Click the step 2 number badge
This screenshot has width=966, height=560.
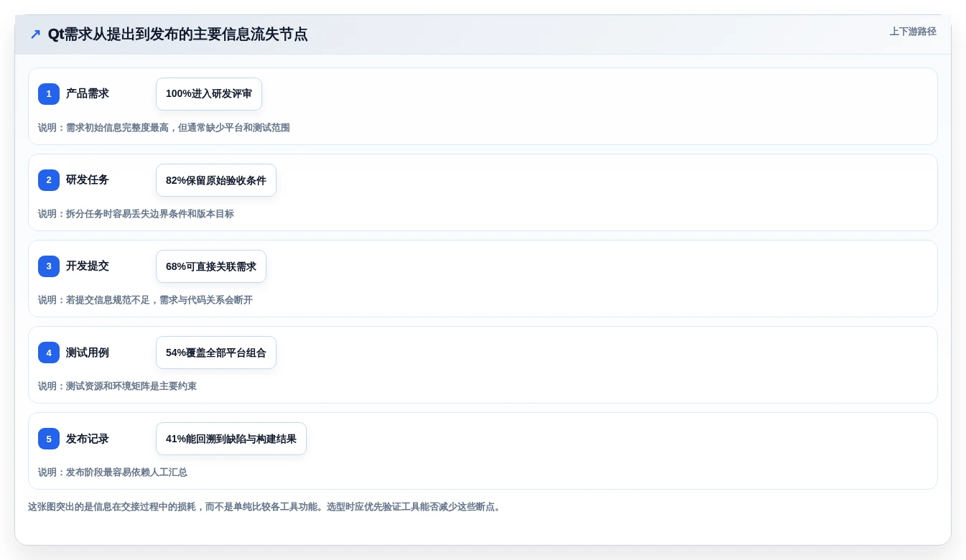click(x=49, y=180)
